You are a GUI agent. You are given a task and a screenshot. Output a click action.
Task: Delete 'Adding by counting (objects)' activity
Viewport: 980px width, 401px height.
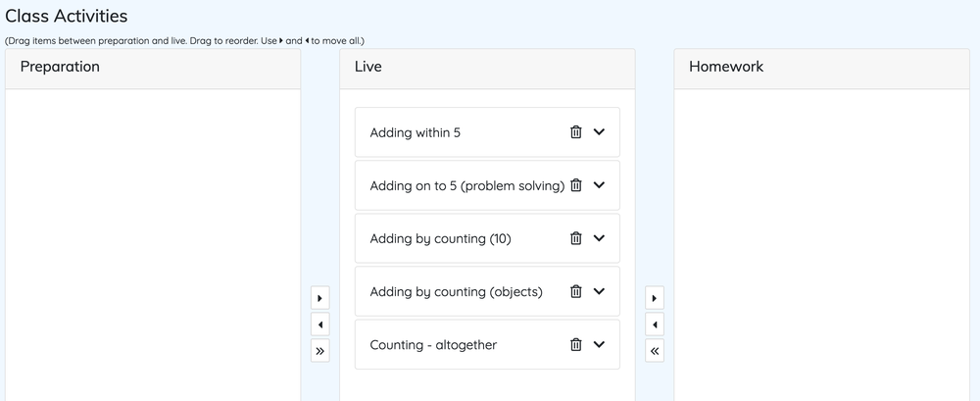[x=576, y=291]
